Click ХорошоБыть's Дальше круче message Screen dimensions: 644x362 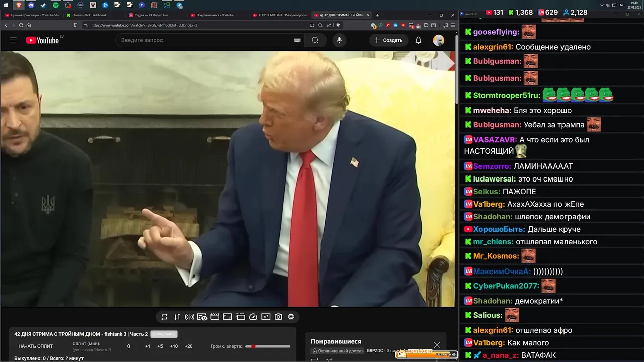[x=554, y=229]
